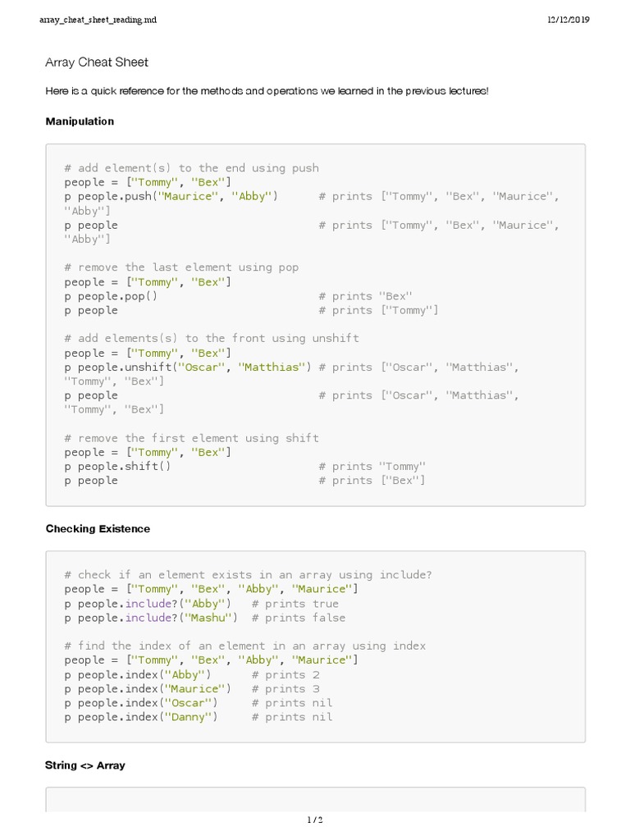Click the Checking Existence heading
The image size is (630, 840).
click(98, 529)
